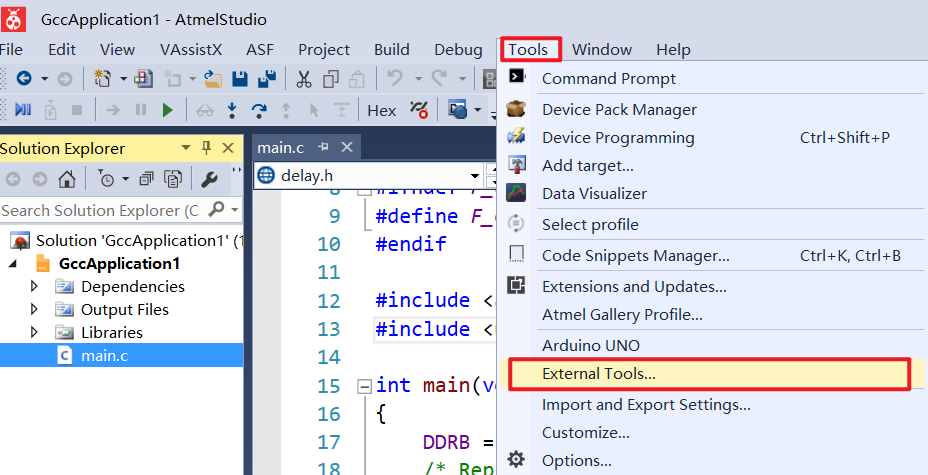928x475 pixels.
Task: Click search magnifier in Solution Explorer
Action: (x=217, y=209)
